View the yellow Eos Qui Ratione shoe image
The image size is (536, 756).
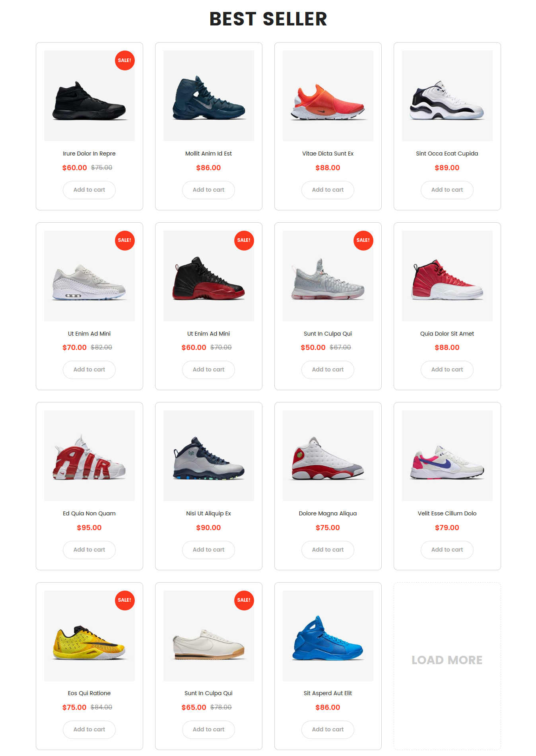pos(89,636)
